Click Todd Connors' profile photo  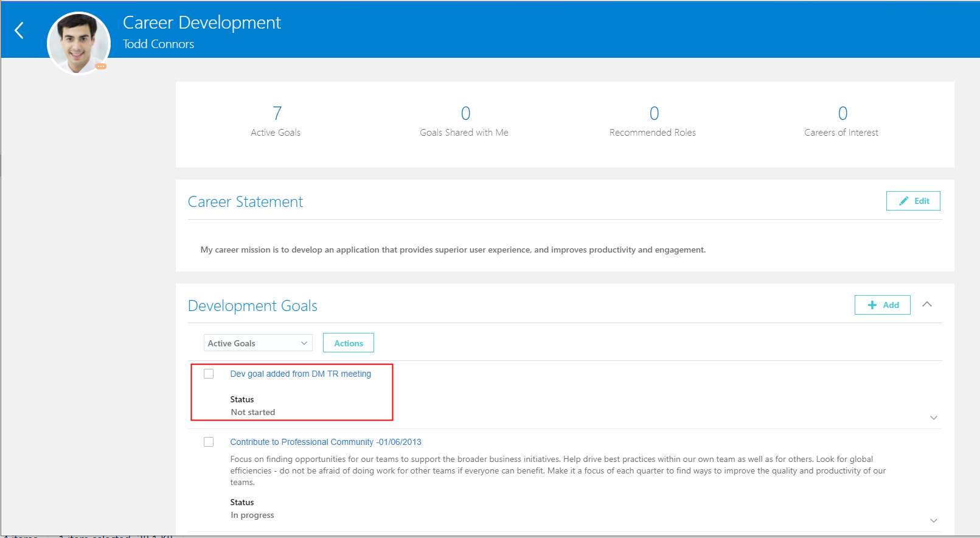tap(78, 43)
